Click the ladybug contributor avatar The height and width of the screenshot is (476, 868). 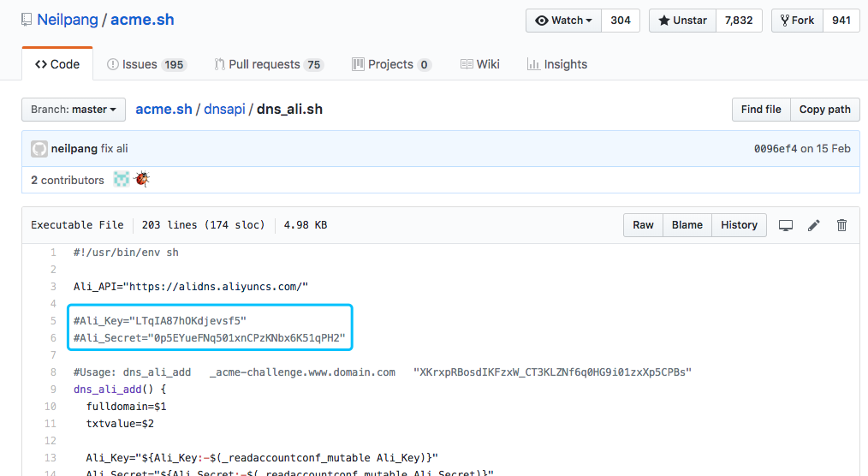(x=142, y=180)
